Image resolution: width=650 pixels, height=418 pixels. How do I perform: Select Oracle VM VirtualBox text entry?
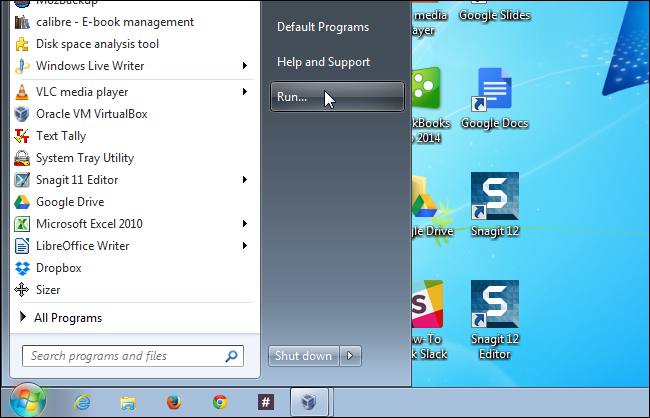(x=92, y=114)
